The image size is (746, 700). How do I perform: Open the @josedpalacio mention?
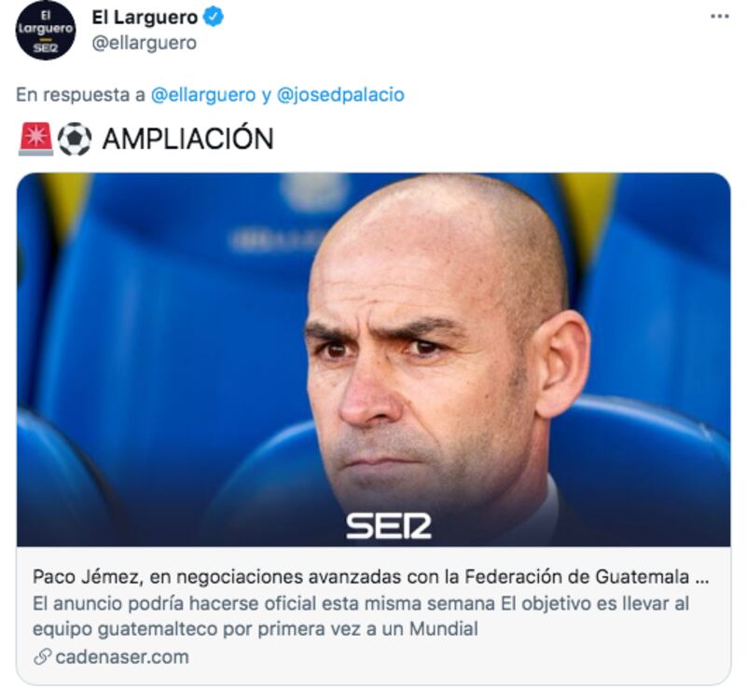[340, 95]
